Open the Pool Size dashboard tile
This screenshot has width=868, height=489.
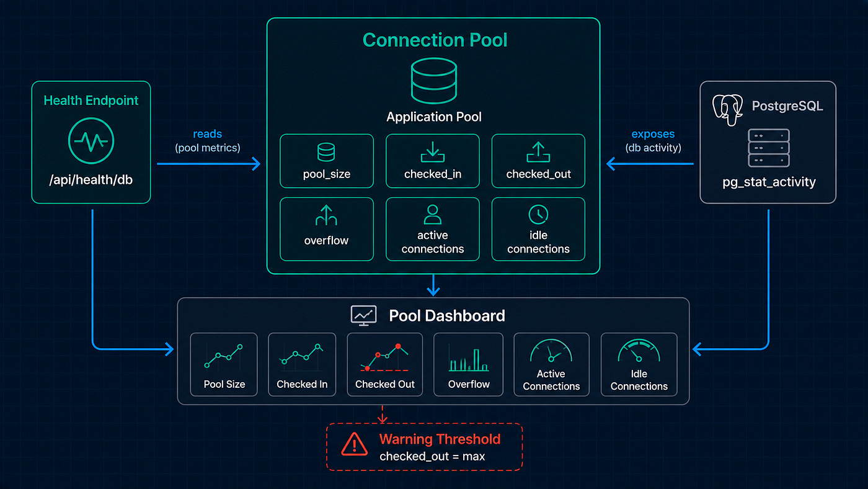click(224, 364)
